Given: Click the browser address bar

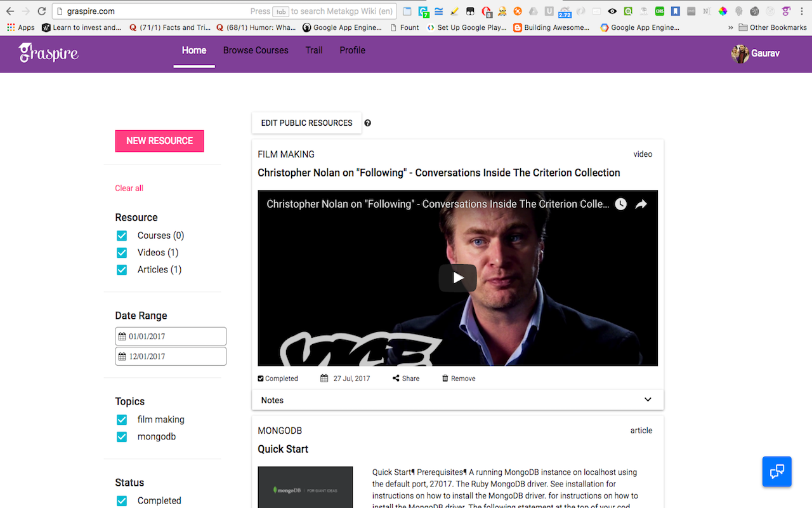Looking at the screenshot, I should pos(225,11).
